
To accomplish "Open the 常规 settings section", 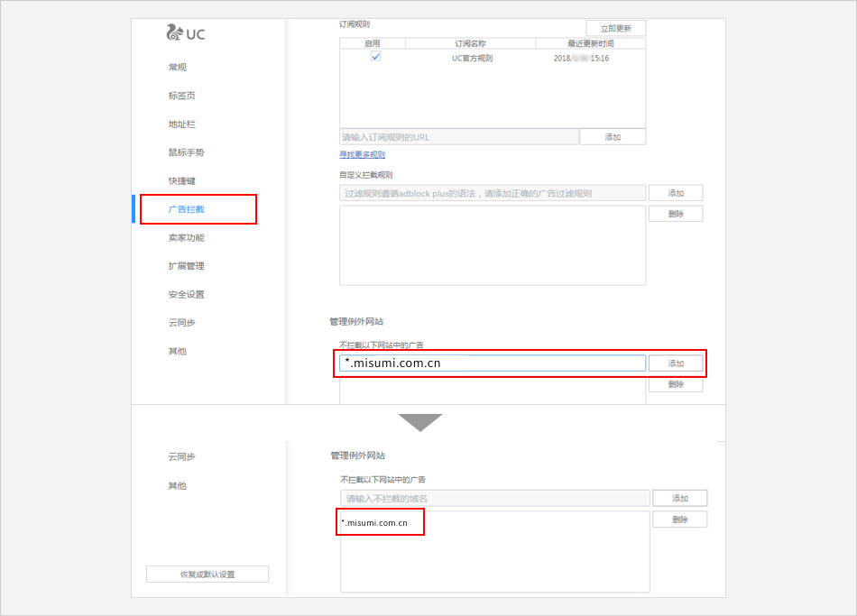I will point(178,68).
